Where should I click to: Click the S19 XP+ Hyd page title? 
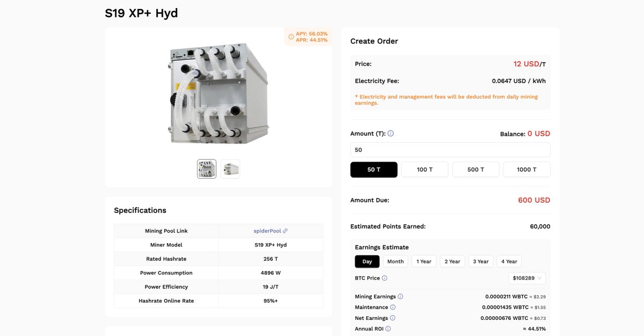(x=141, y=13)
